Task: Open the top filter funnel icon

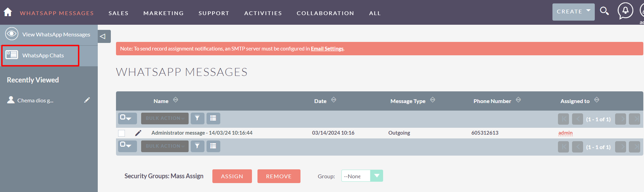Action: (x=197, y=118)
